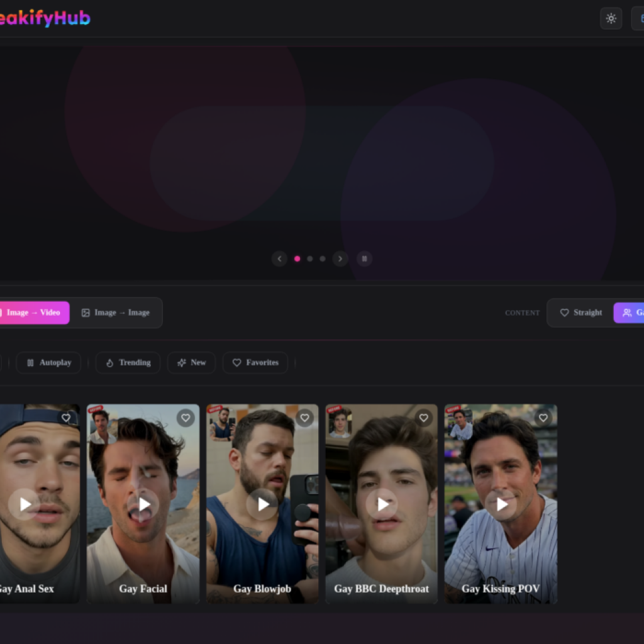Play the Gay Blowjob video

(263, 504)
